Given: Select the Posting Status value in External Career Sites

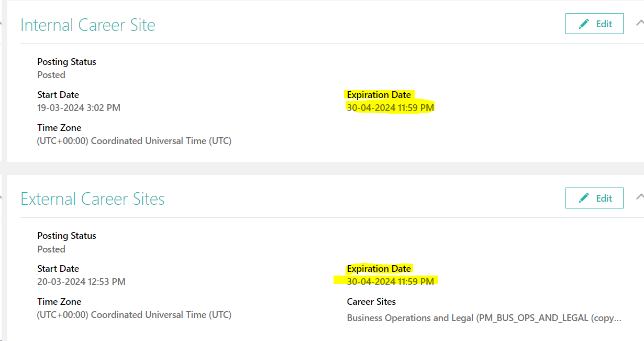Looking at the screenshot, I should click(51, 249).
